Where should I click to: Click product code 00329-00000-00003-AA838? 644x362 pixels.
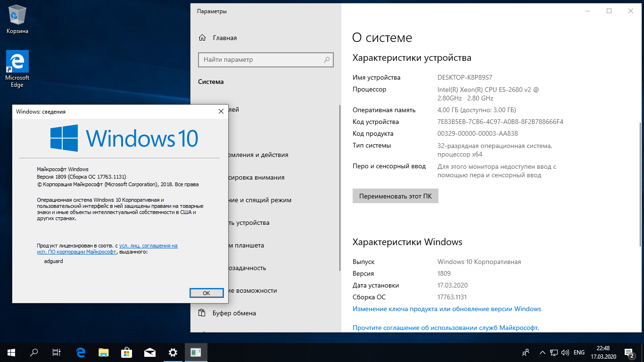point(478,133)
